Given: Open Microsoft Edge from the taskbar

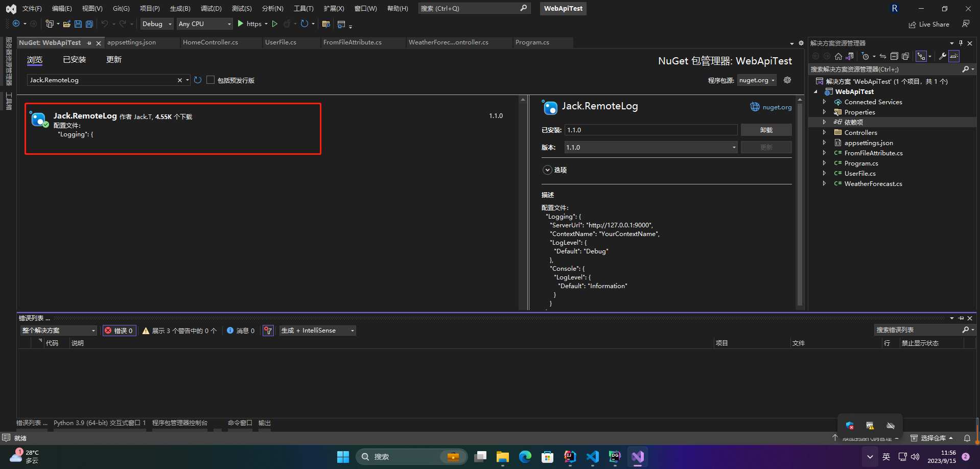Looking at the screenshot, I should pos(525,456).
